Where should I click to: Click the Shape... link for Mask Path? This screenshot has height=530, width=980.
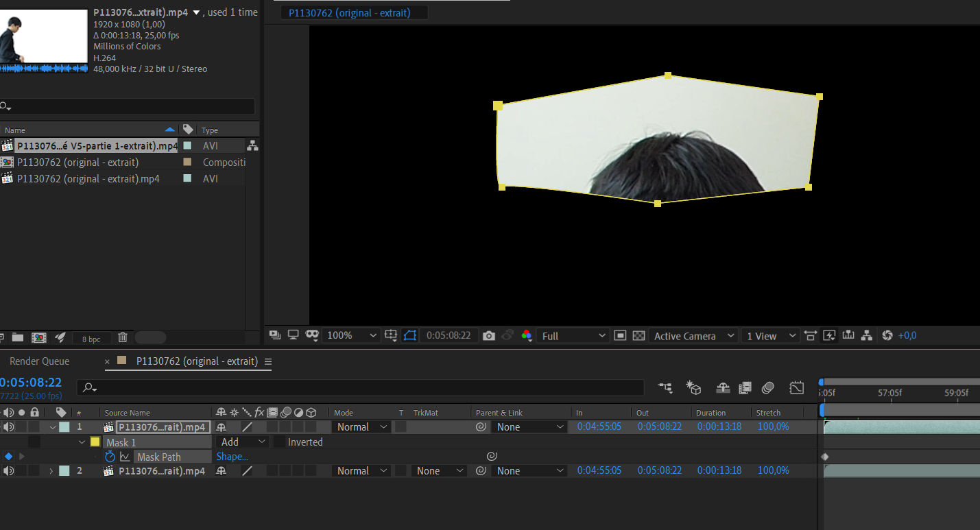(x=232, y=457)
